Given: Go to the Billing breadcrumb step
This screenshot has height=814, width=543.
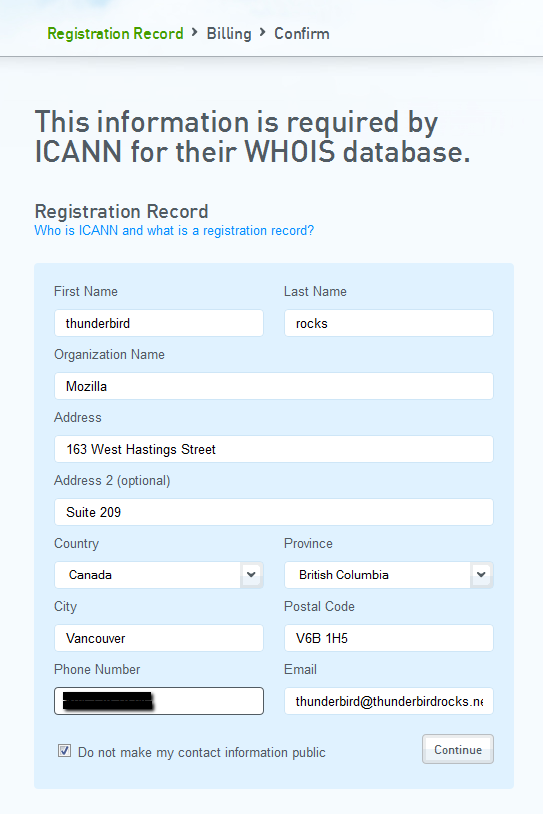Looking at the screenshot, I should click(229, 34).
